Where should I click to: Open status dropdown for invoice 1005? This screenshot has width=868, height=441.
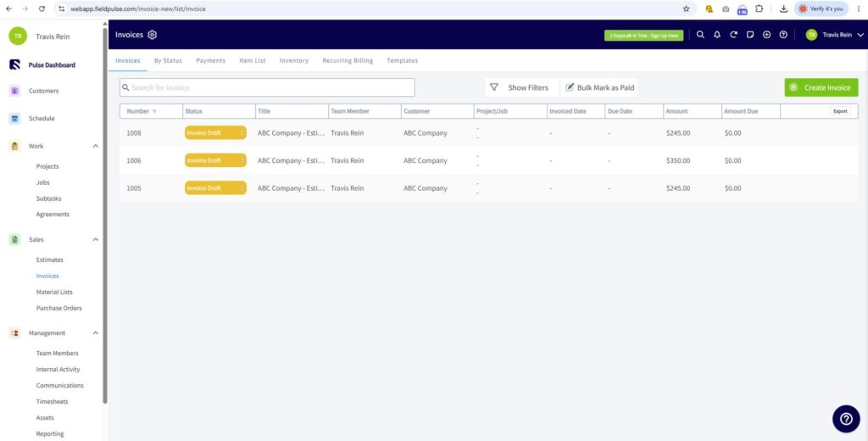coord(215,188)
